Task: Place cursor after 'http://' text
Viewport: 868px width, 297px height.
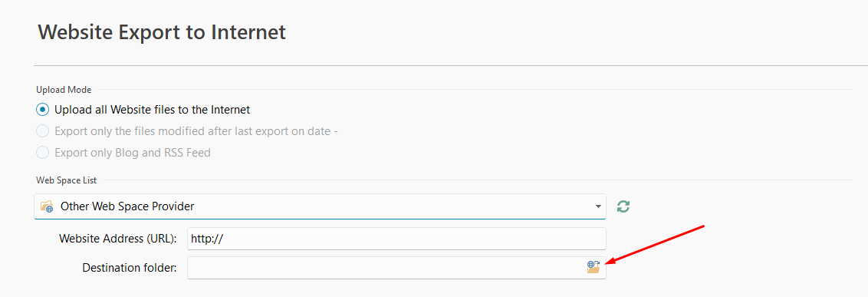Action: [224, 239]
